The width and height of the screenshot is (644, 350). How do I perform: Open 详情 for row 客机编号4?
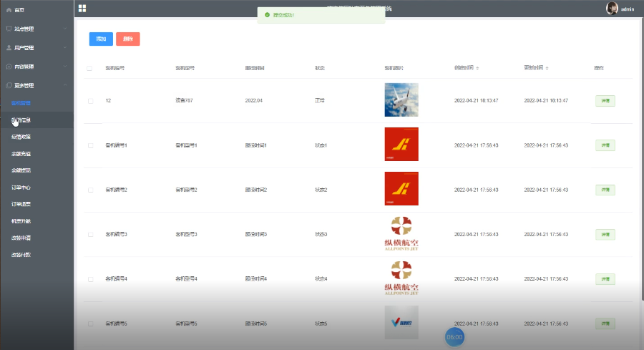point(605,279)
